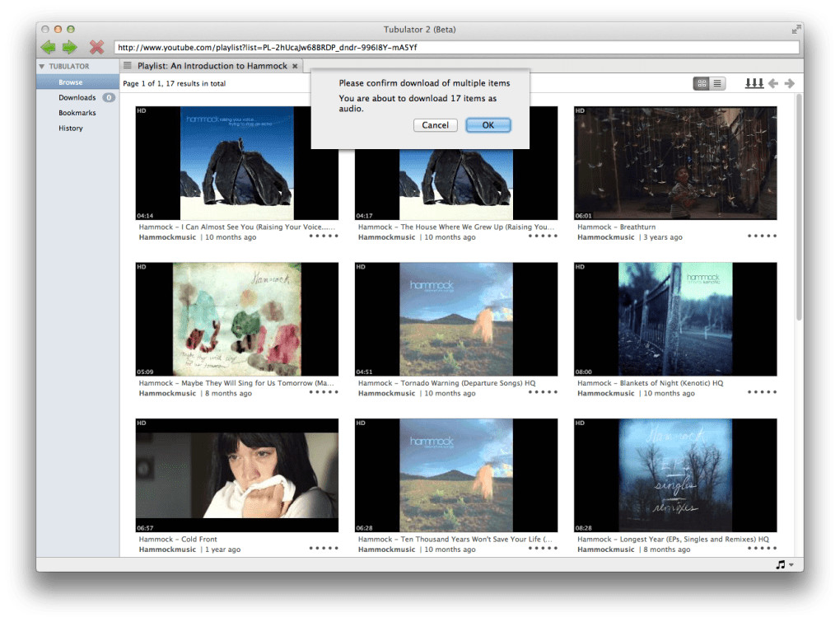Open I Can Almost See You thumbnail
The image size is (840, 622).
click(237, 163)
